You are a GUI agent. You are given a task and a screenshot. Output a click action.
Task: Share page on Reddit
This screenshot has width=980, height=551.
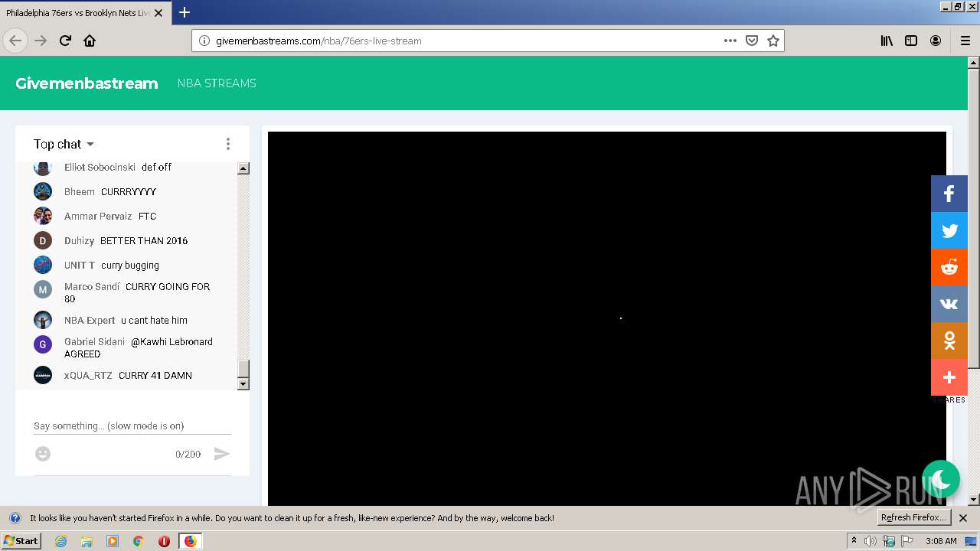tap(949, 267)
